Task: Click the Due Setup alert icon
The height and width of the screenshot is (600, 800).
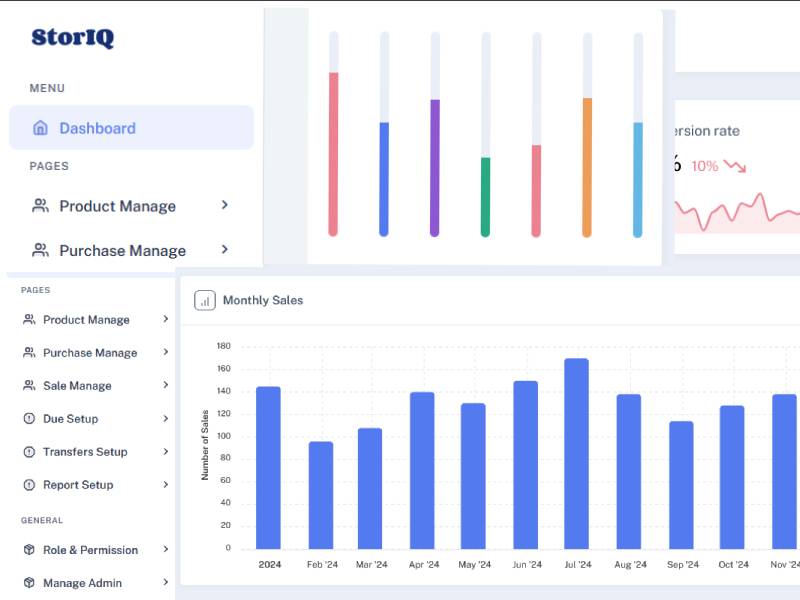Action: [28, 419]
